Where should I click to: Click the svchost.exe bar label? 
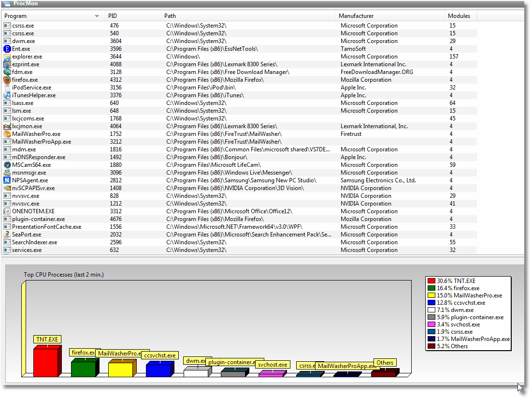tap(273, 365)
